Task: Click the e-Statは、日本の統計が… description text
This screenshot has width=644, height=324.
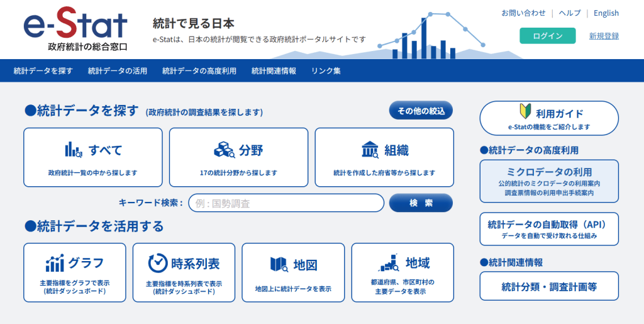Action: pyautogui.click(x=258, y=40)
